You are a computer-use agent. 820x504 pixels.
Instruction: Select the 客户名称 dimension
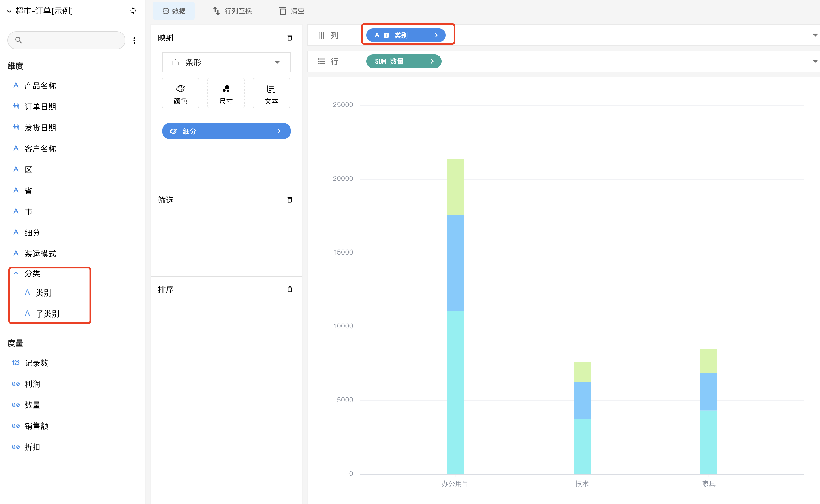[40, 149]
